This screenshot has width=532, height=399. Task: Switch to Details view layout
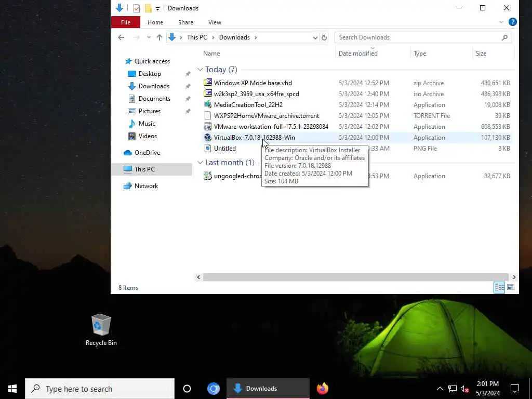(x=499, y=288)
